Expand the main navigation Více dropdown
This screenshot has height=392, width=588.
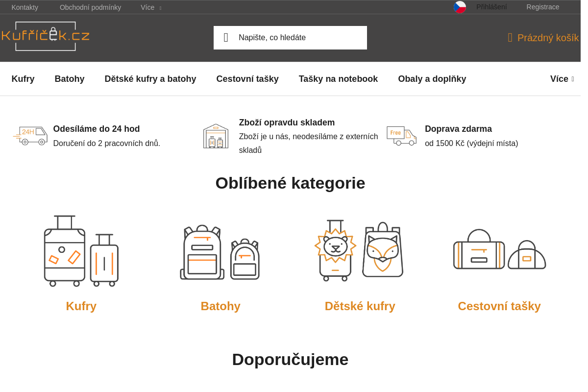(562, 79)
